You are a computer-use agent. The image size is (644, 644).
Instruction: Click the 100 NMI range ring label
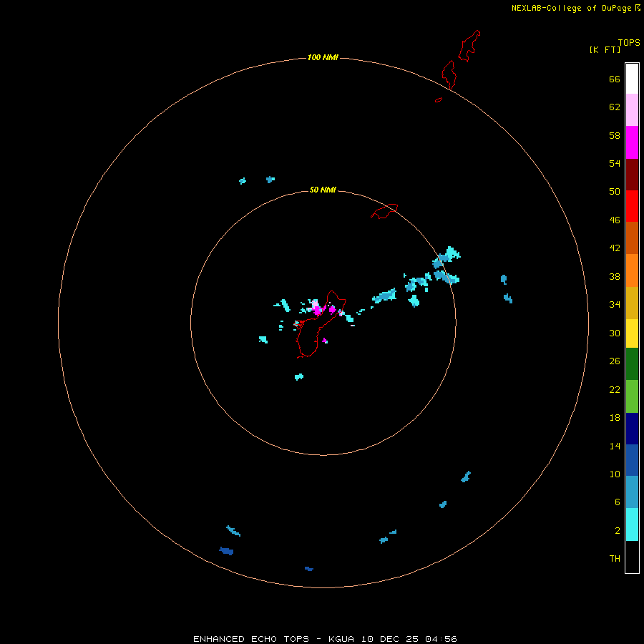(323, 57)
